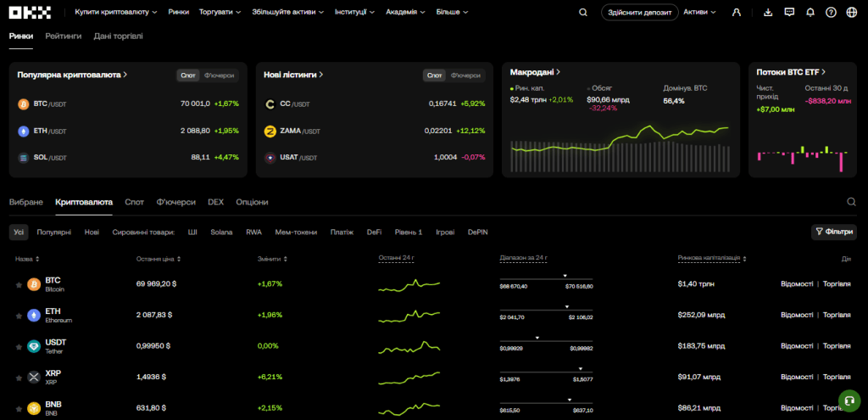Open the Фільтри button
Image resolution: width=868 pixels, height=420 pixels.
(834, 232)
